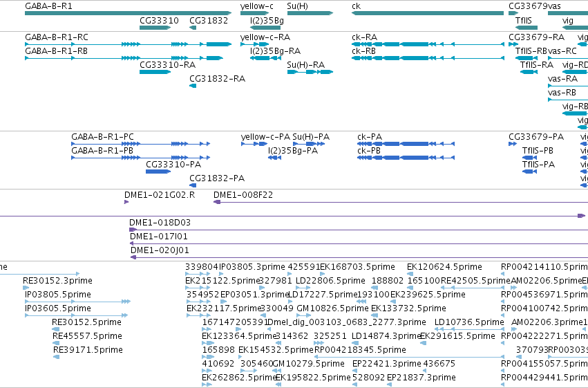Click the CG33679-RA transcript label
The width and height of the screenshot is (588, 388).
536,37
